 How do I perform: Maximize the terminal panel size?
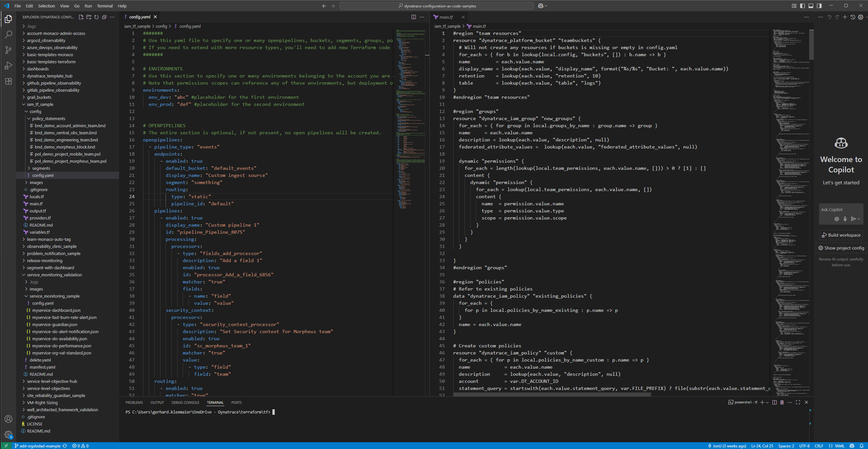coord(798,402)
